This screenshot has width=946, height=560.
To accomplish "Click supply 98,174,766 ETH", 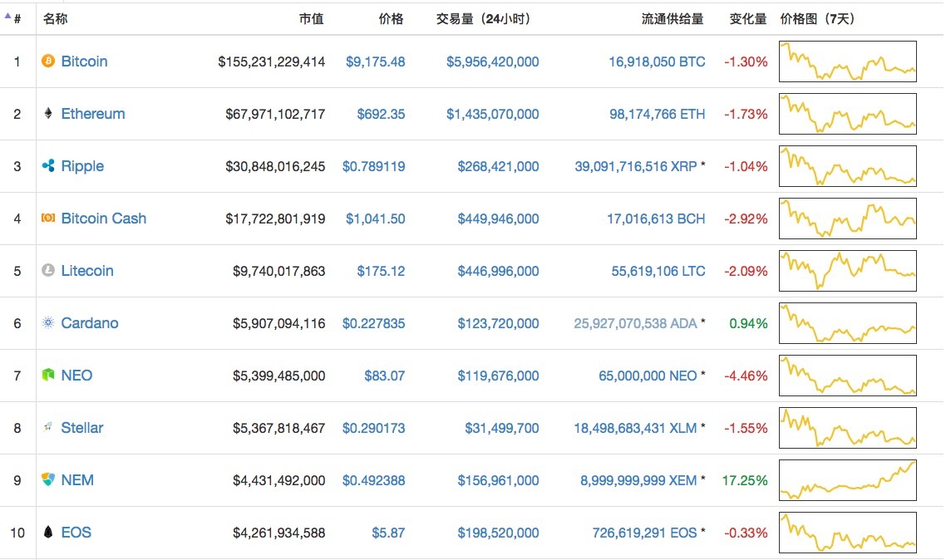I will click(x=657, y=115).
